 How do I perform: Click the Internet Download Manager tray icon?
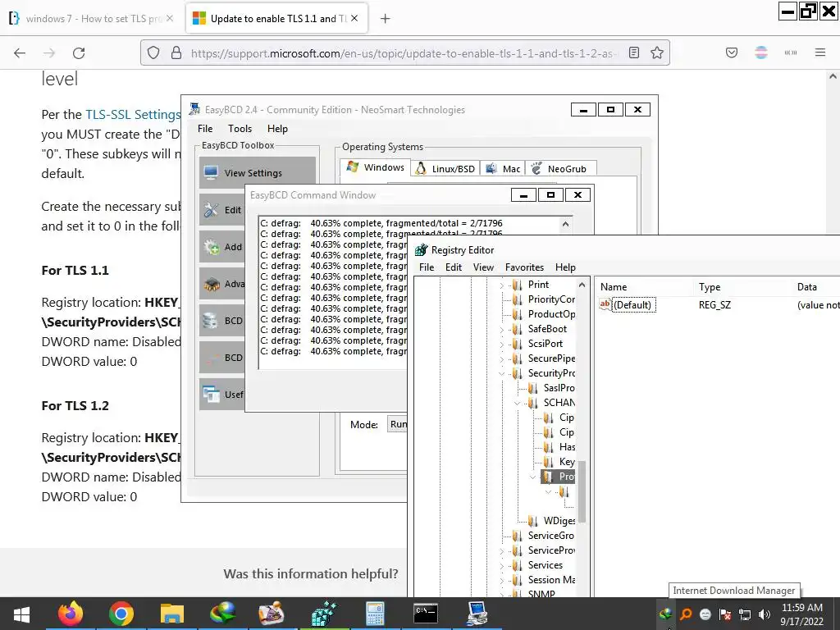[665, 614]
